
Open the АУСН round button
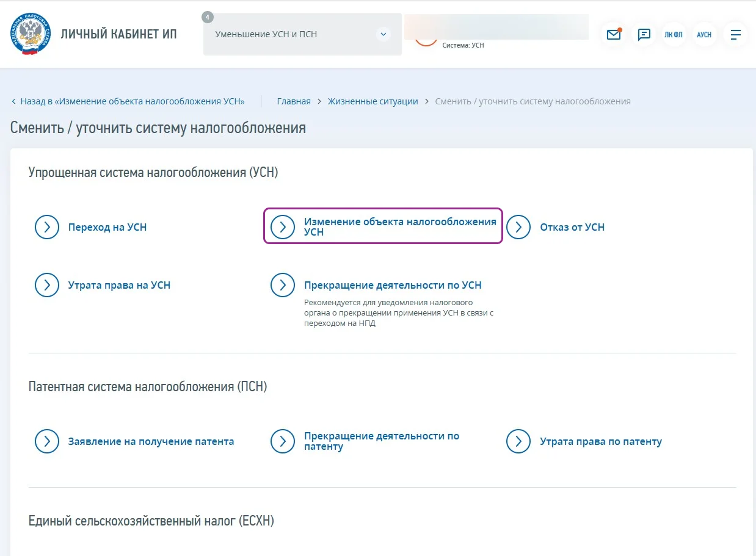pos(704,35)
